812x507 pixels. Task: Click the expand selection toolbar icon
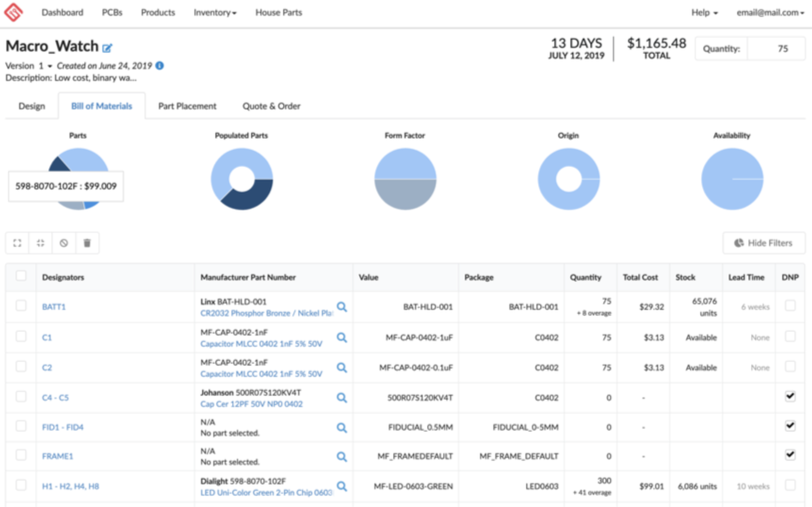click(17, 243)
